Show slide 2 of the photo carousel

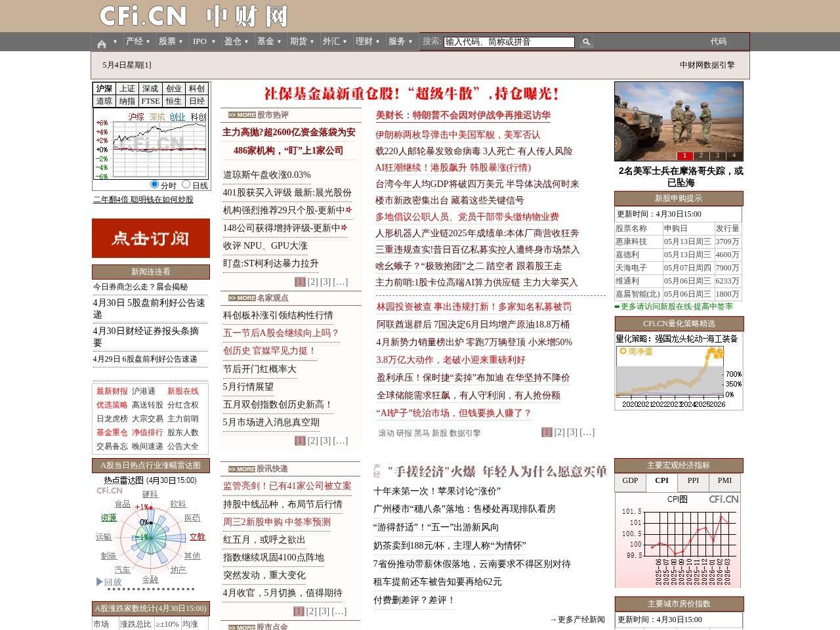pos(701,156)
